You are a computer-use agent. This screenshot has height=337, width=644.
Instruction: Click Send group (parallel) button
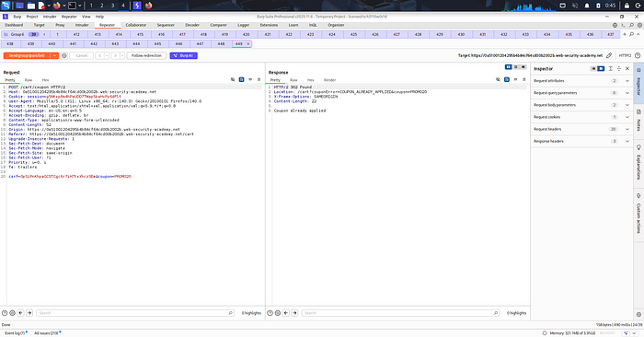pos(27,55)
